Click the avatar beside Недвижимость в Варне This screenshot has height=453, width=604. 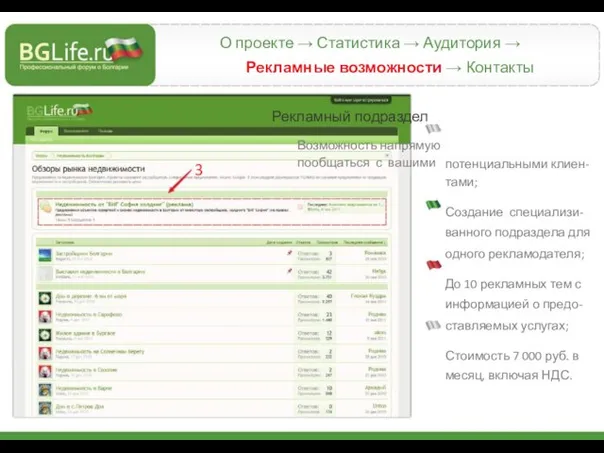(45, 390)
